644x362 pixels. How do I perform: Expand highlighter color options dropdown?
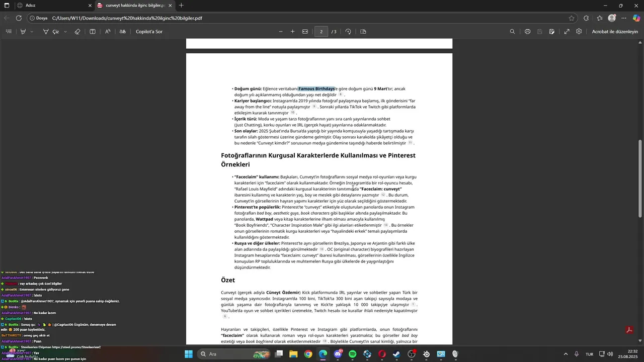tap(32, 32)
